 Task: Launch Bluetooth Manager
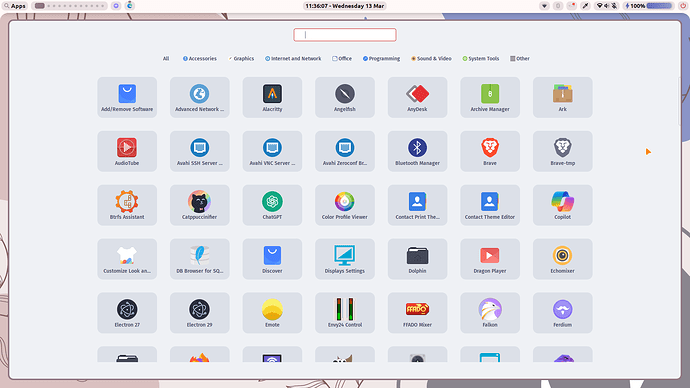tap(417, 151)
